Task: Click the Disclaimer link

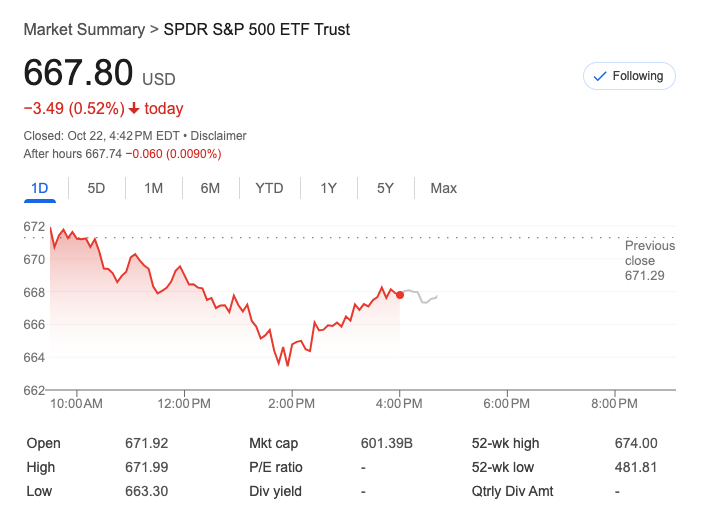Action: (218, 136)
